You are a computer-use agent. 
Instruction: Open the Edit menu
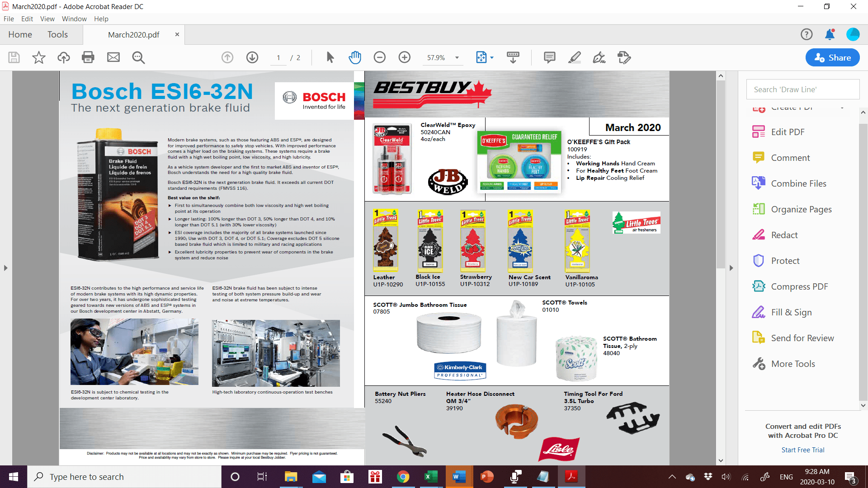pos(27,19)
